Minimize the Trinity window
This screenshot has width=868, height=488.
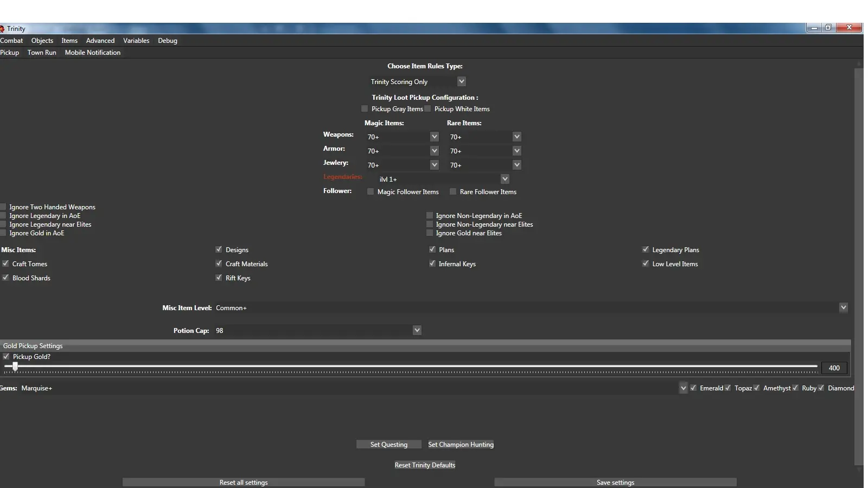(x=814, y=28)
